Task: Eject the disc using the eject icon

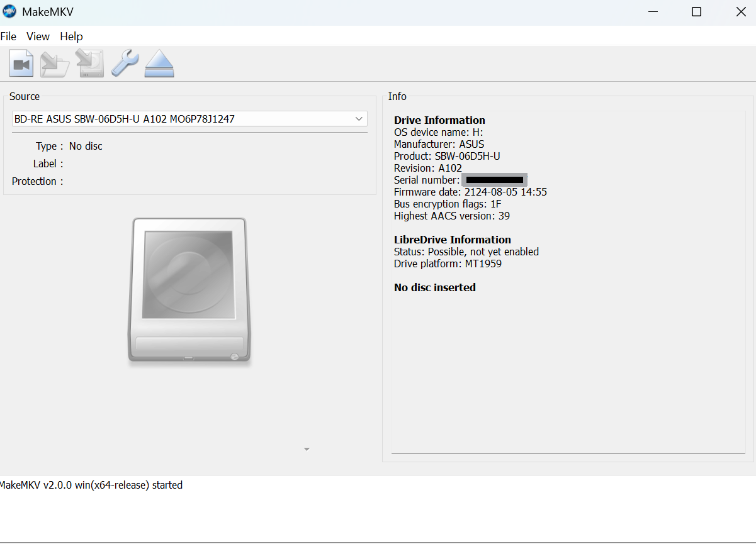Action: point(159,64)
